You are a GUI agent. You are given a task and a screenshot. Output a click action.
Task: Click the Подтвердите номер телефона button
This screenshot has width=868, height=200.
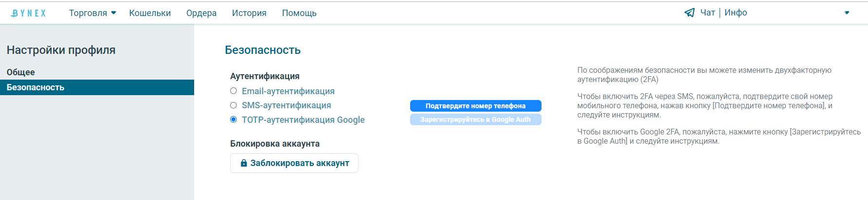476,106
